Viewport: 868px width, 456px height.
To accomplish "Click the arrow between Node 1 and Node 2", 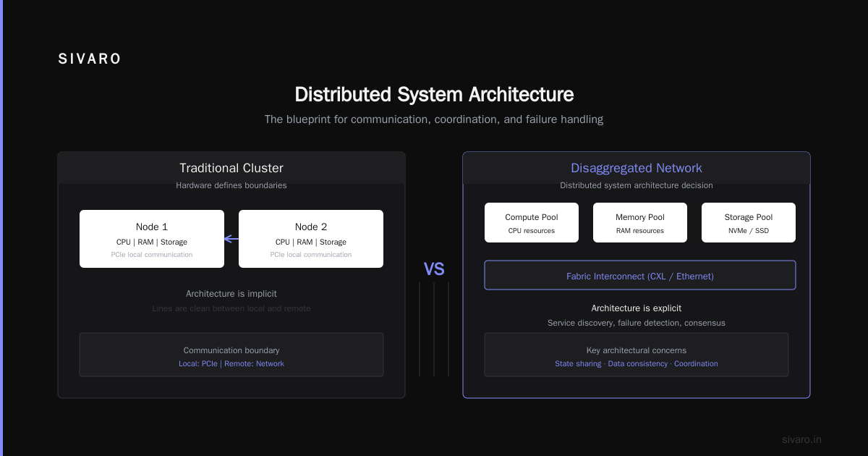I will pyautogui.click(x=231, y=239).
